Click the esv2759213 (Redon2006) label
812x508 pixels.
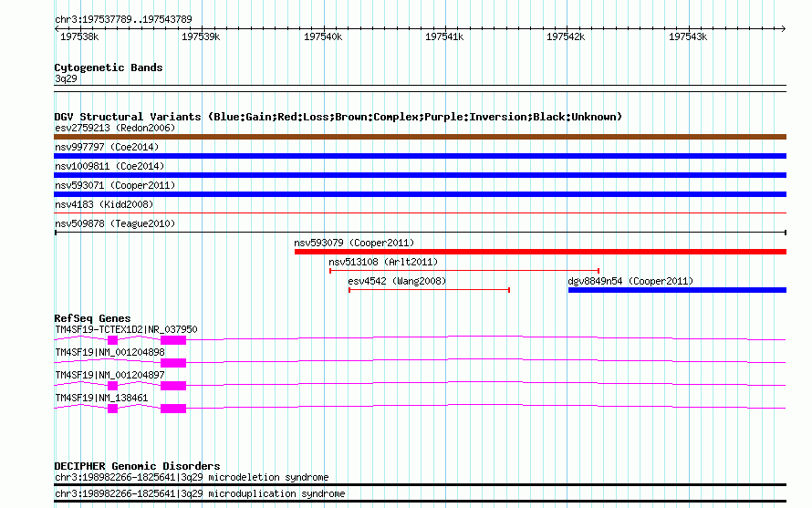click(x=115, y=128)
